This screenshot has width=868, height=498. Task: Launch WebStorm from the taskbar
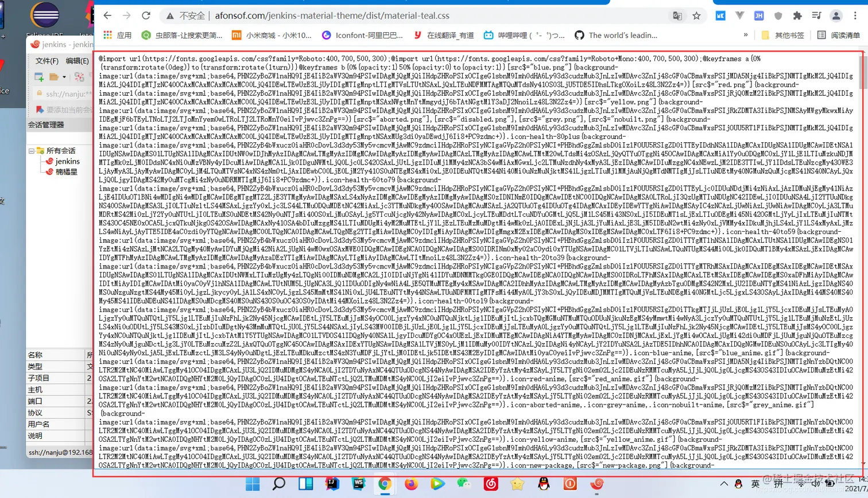[x=358, y=484]
